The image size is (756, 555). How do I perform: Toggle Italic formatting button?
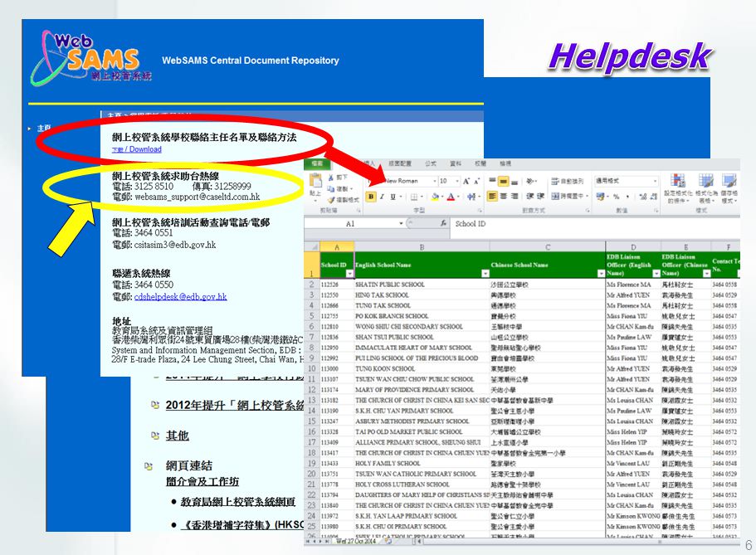click(x=382, y=197)
